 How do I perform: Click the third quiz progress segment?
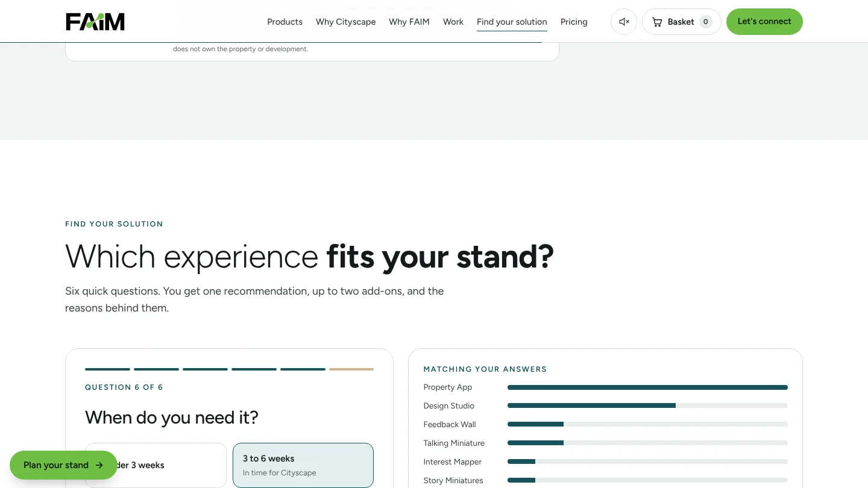(205, 369)
